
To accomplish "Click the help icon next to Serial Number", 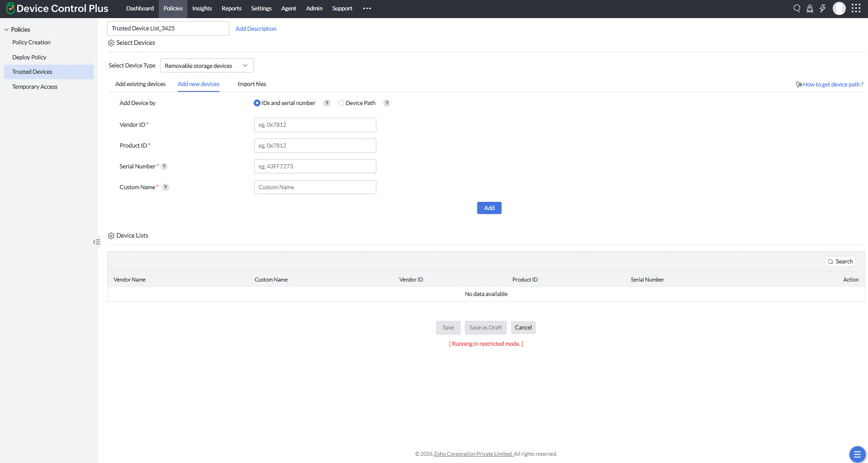I will (164, 167).
